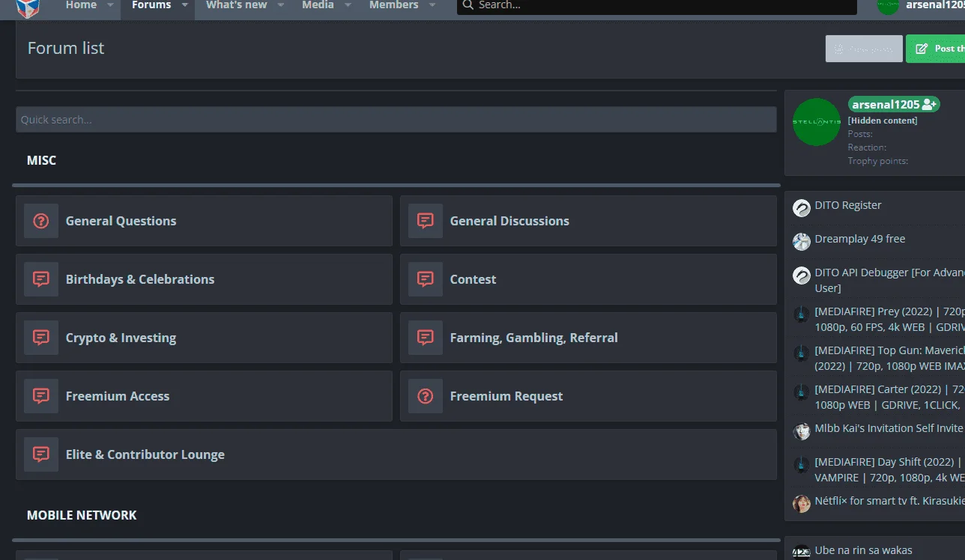Open the Top Gun: Maverick thread

click(x=889, y=358)
